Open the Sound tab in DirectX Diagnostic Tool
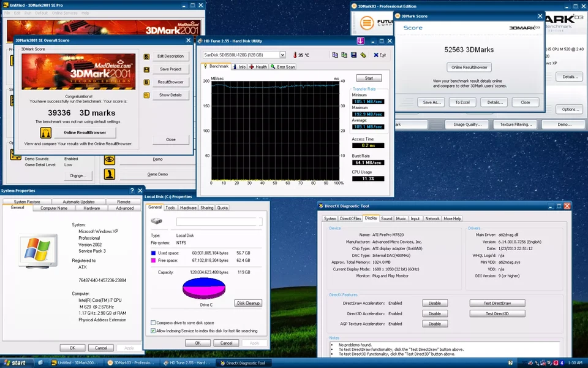This screenshot has width=588, height=368. coord(386,218)
